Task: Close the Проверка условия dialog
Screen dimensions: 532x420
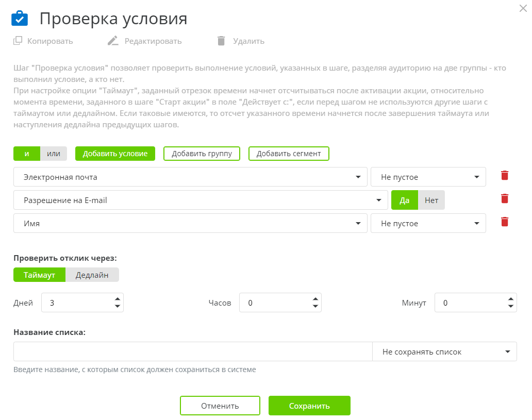Action: (x=523, y=8)
